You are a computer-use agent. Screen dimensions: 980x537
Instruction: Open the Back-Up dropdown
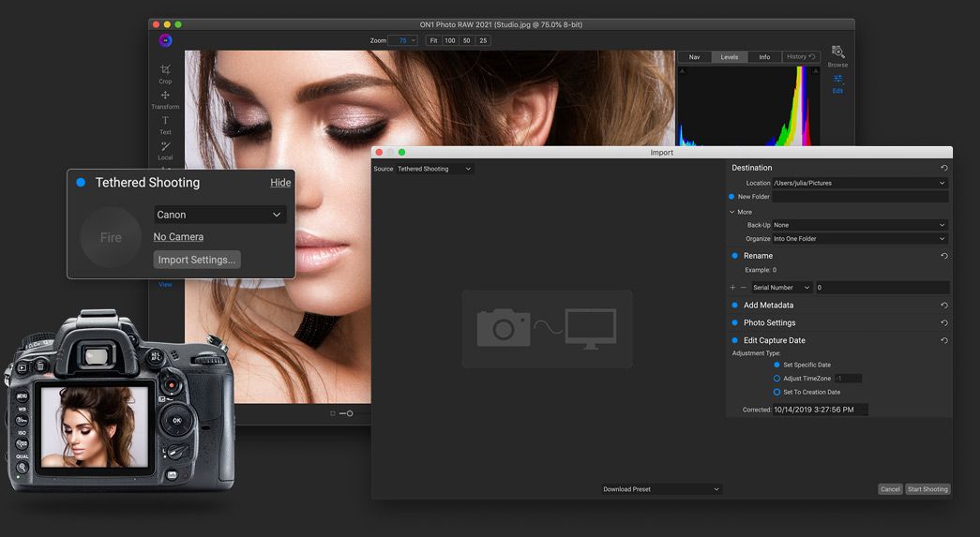point(860,225)
